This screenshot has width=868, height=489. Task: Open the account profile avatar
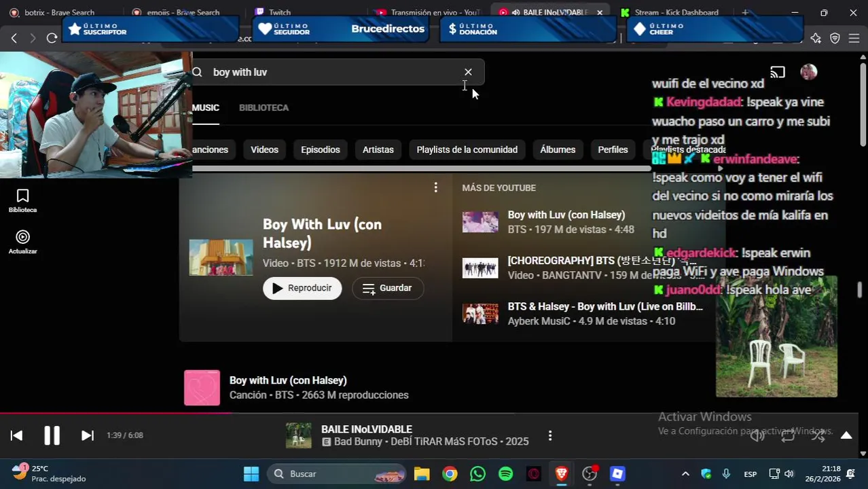point(808,72)
